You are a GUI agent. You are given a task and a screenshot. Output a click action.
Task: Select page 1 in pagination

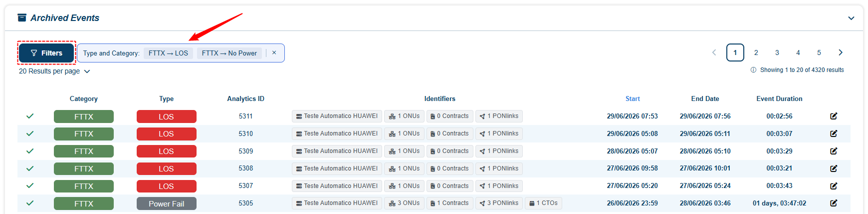[x=735, y=52]
